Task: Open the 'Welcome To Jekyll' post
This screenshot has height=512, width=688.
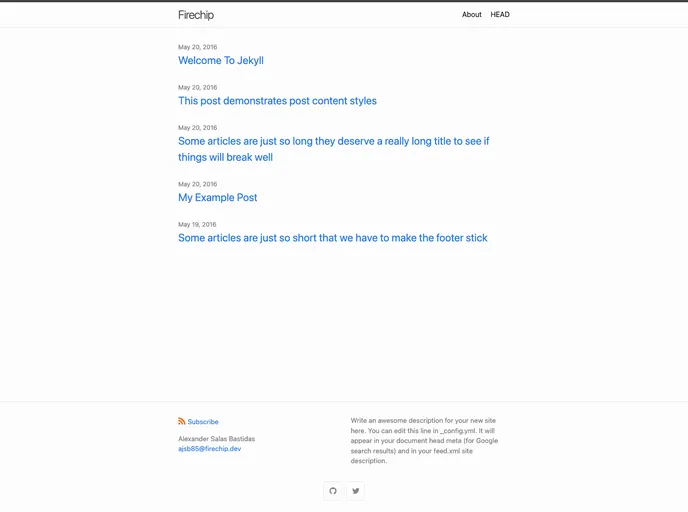Action: click(x=221, y=61)
